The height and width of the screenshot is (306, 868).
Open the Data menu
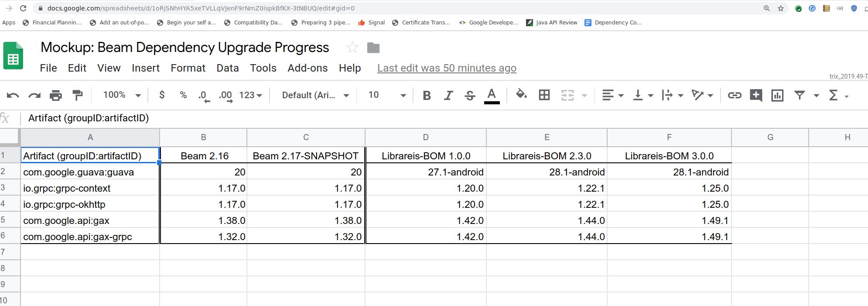point(228,68)
